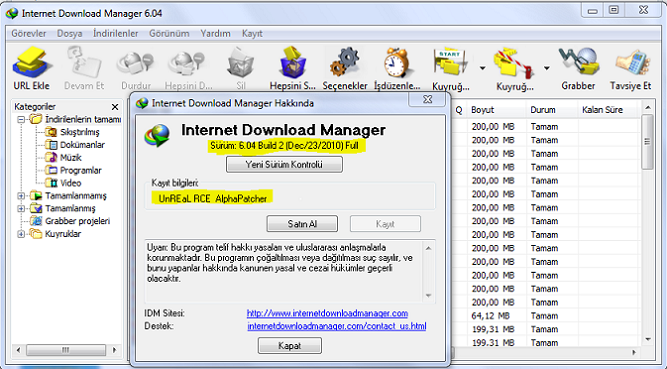The image size is (667, 369).
Task: Click the Durdur toolbar icon
Action: tap(135, 63)
